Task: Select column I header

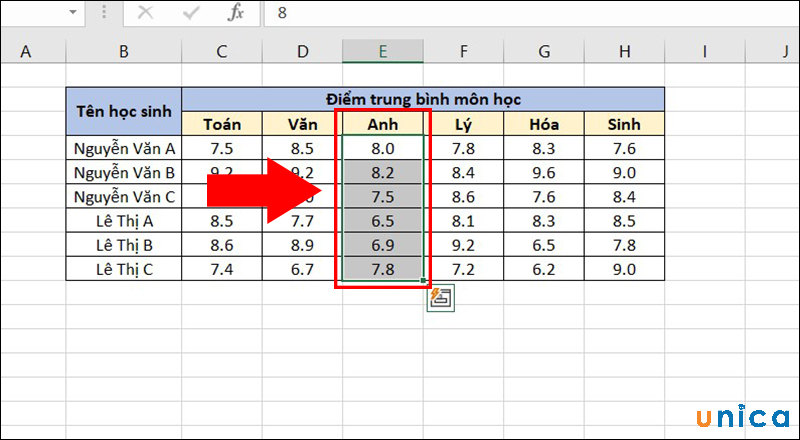Action: [705, 52]
